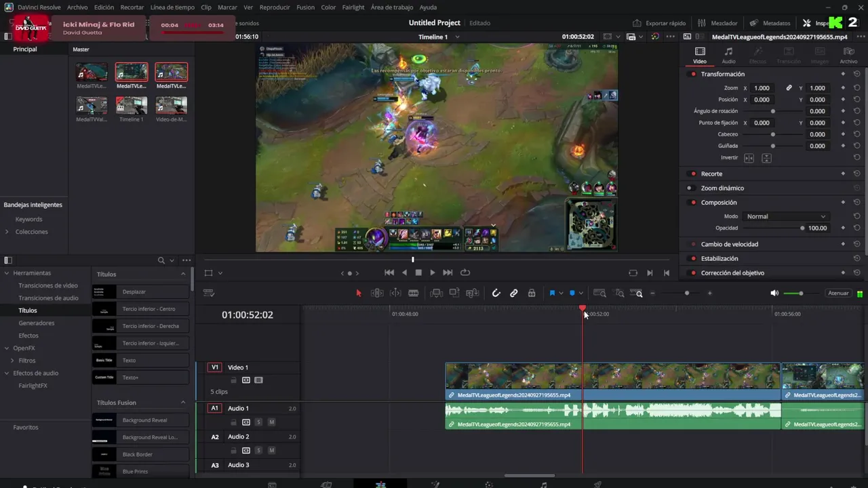Open the Metadatos panel
Image resolution: width=868 pixels, height=488 pixels.
pos(770,23)
